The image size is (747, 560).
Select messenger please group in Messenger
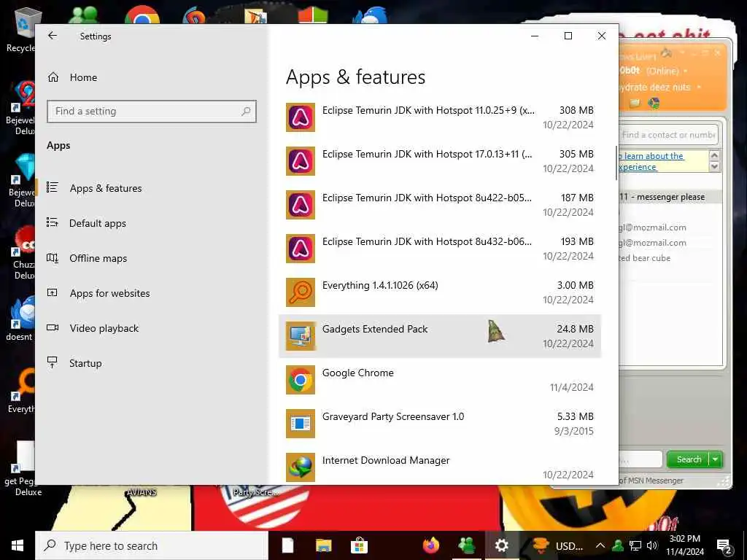coord(670,197)
